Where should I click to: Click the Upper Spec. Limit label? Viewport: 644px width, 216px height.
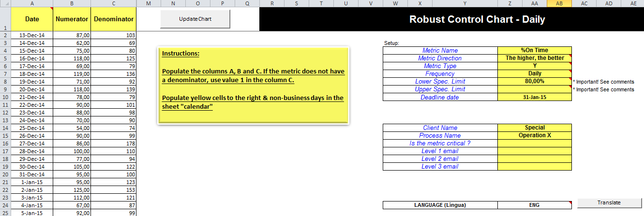click(440, 89)
